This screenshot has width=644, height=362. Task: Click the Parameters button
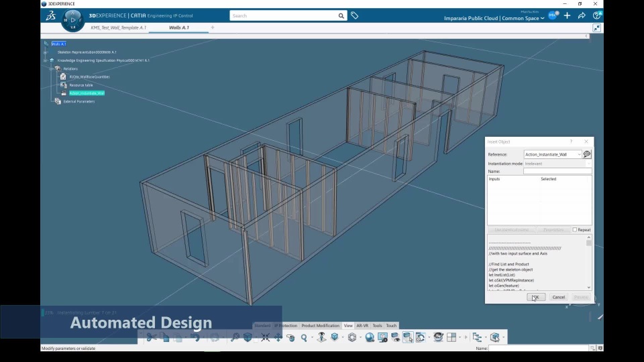coord(553,229)
